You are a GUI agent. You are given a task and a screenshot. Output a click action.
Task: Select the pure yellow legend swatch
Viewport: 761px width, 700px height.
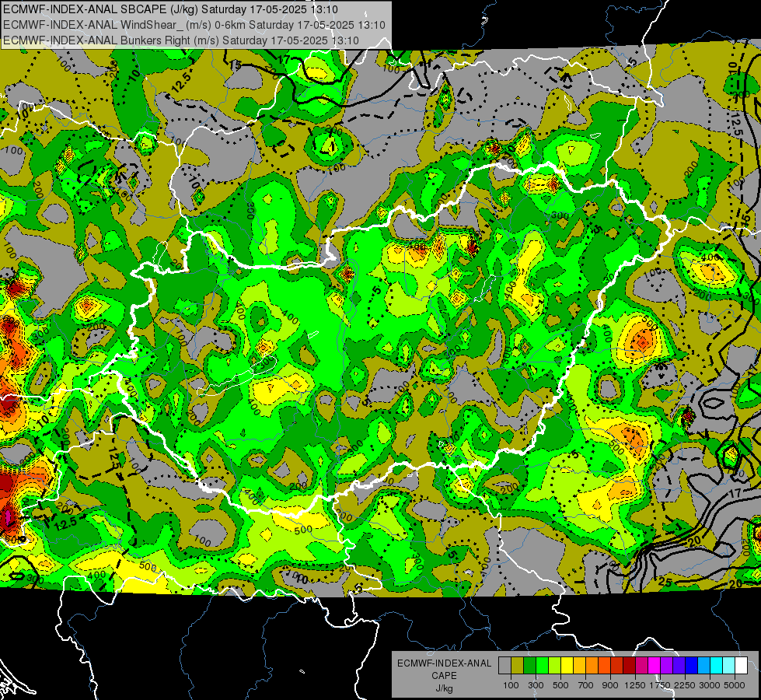567,665
